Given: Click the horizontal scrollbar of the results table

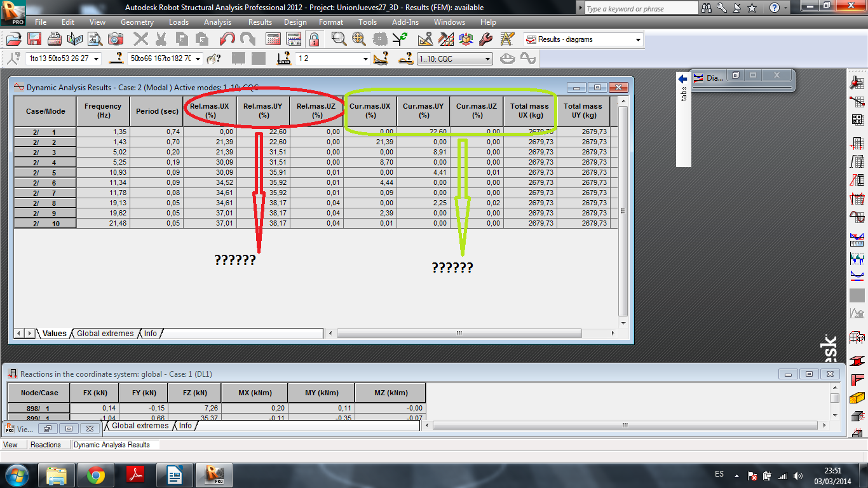Looking at the screenshot, I should tap(459, 333).
